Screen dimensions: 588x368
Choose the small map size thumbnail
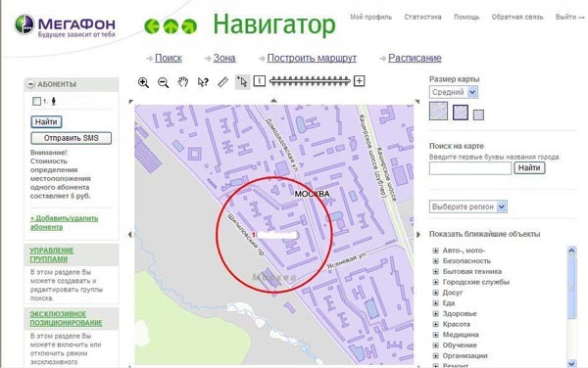(x=478, y=115)
